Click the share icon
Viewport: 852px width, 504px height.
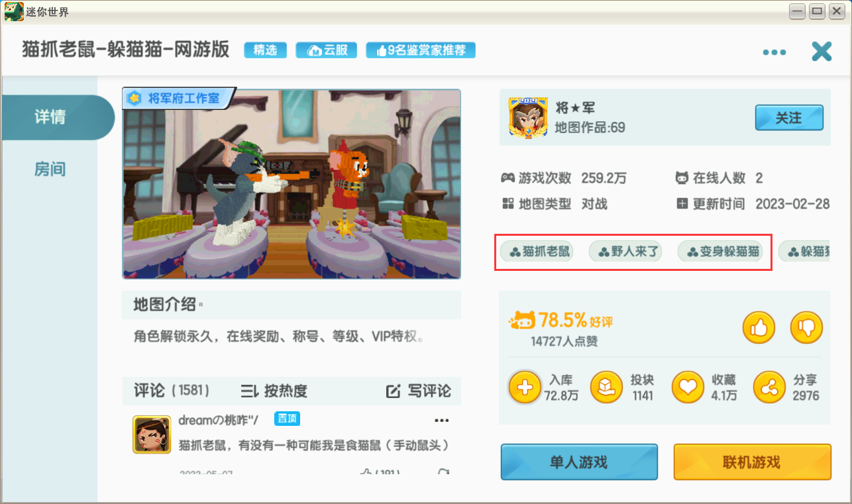(x=769, y=387)
